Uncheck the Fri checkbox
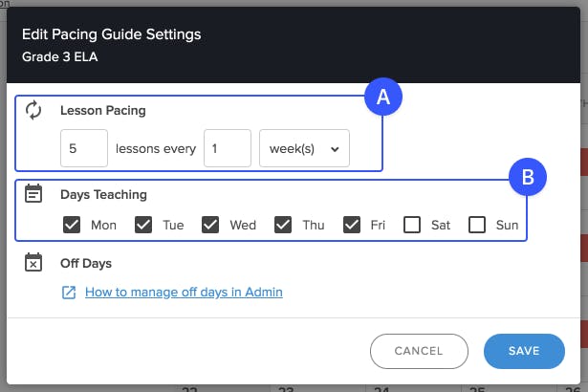Image resolution: width=588 pixels, height=392 pixels. tap(352, 225)
